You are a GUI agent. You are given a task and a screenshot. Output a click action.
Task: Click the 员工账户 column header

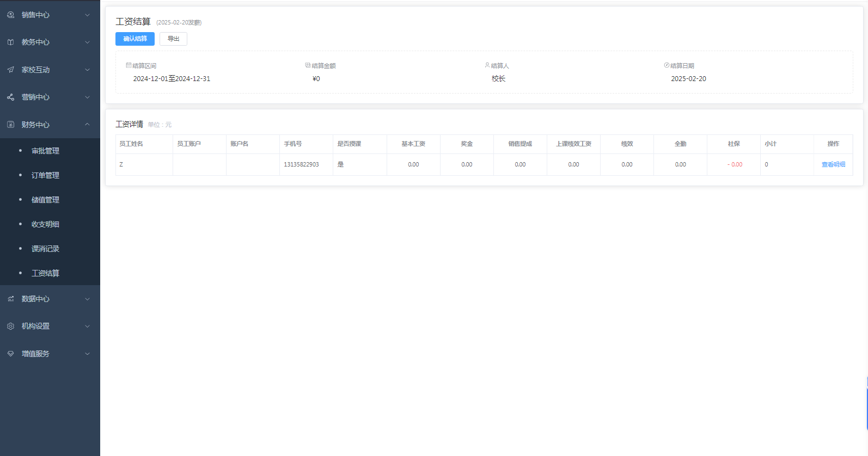pos(189,144)
